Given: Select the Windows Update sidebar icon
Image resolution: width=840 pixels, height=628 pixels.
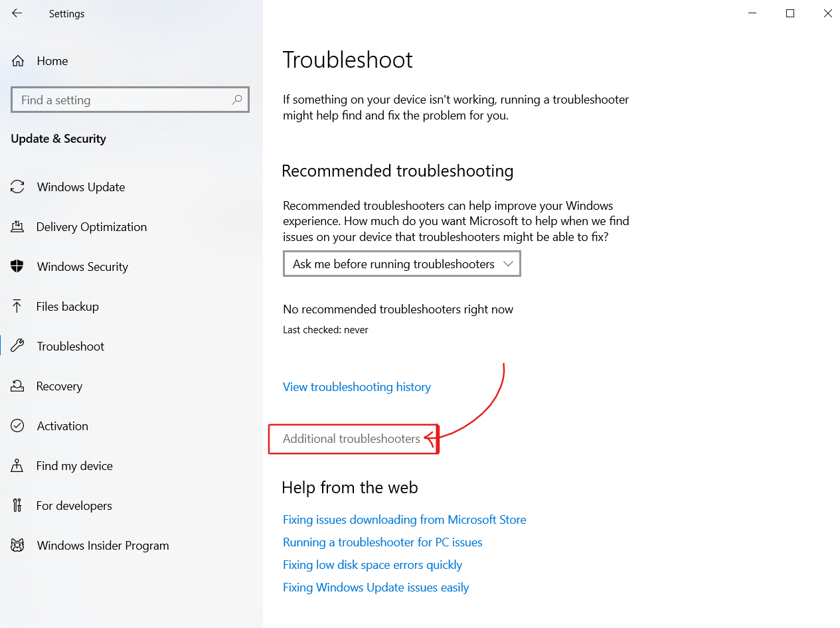Looking at the screenshot, I should tap(18, 187).
